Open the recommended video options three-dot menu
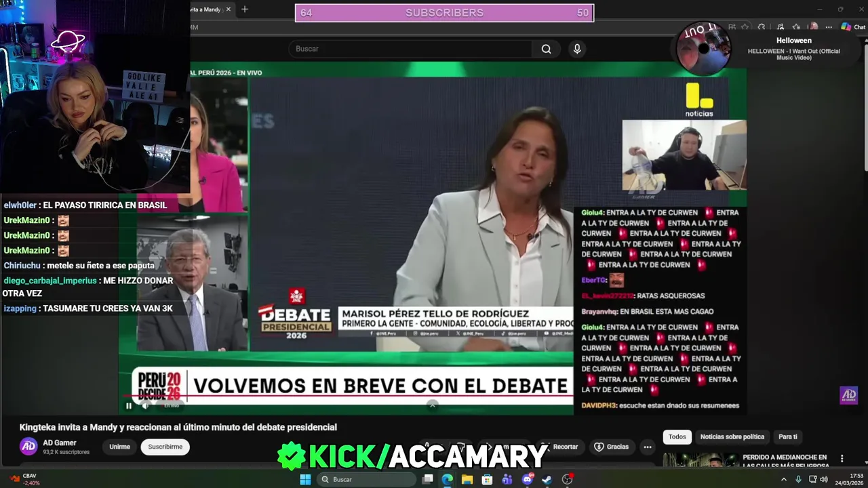This screenshot has height=488, width=868. (842, 459)
